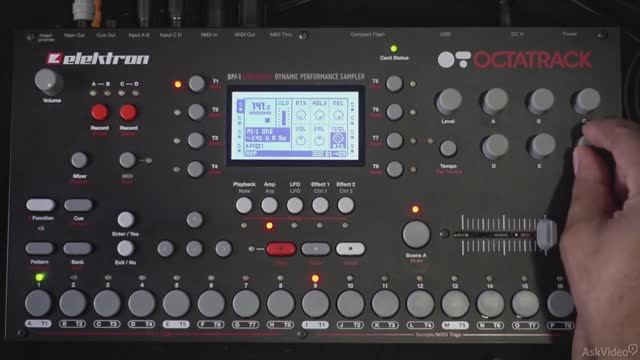Tap trig key 10
Viewport: 640px width, 360px height.
tap(350, 304)
